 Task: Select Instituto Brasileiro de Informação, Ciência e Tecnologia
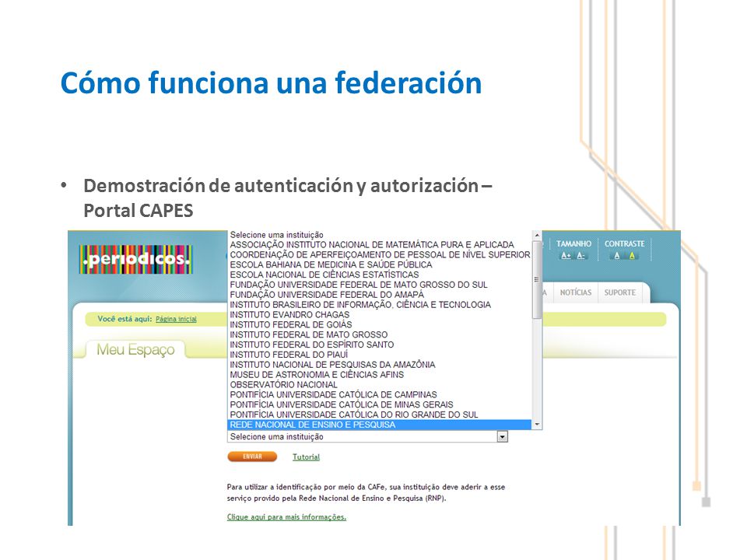[x=379, y=305]
